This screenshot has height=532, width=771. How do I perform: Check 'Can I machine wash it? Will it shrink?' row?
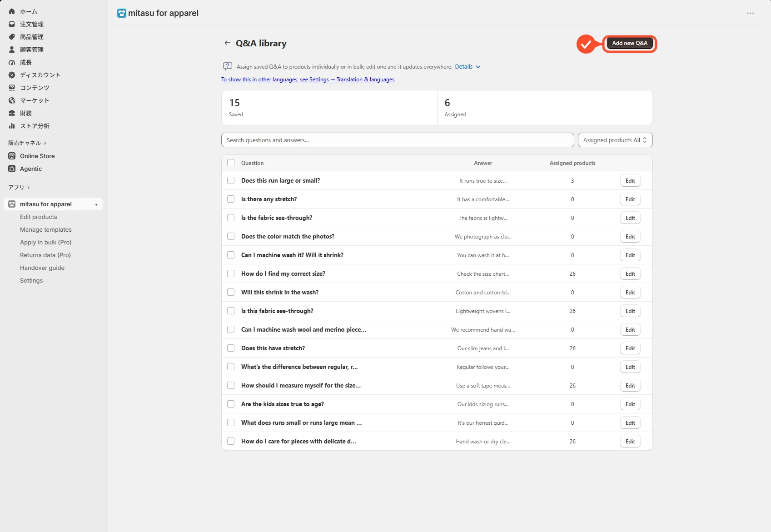(231, 255)
